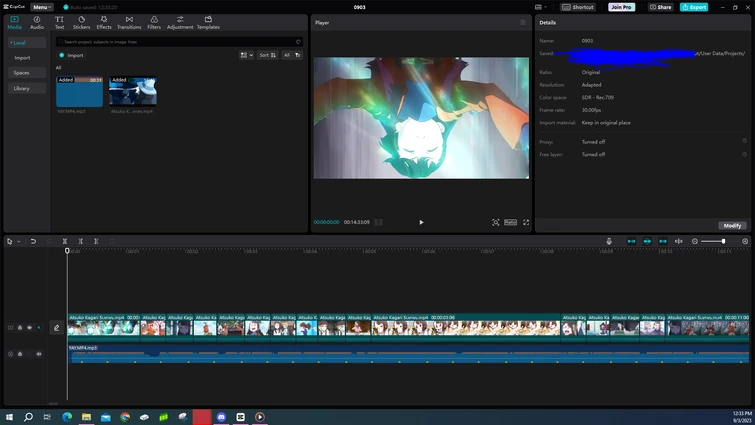Click the Undo arrow in timeline toolbar
The image size is (755, 425).
33,241
